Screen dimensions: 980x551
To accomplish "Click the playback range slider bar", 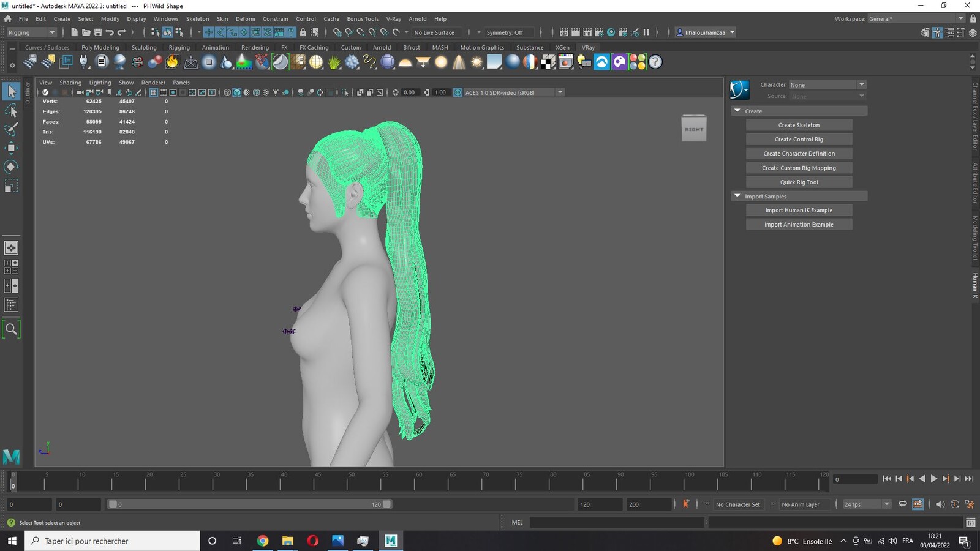I will (250, 504).
